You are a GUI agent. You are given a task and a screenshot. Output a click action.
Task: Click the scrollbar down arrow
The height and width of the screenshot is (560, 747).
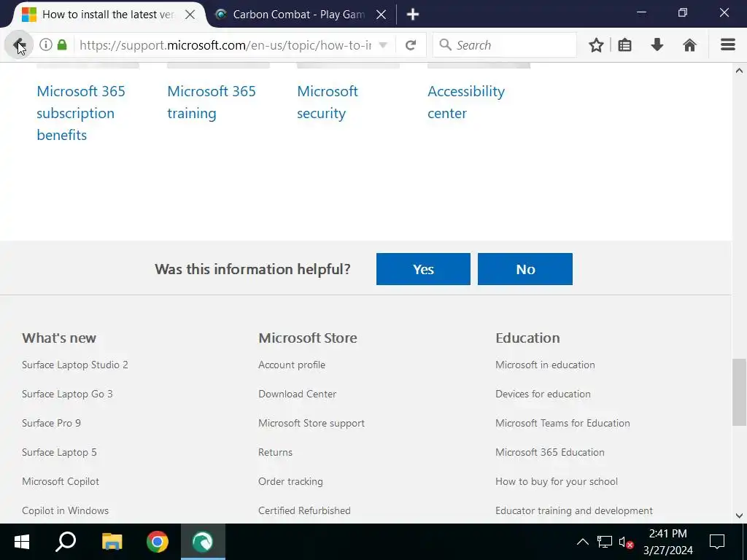click(739, 516)
